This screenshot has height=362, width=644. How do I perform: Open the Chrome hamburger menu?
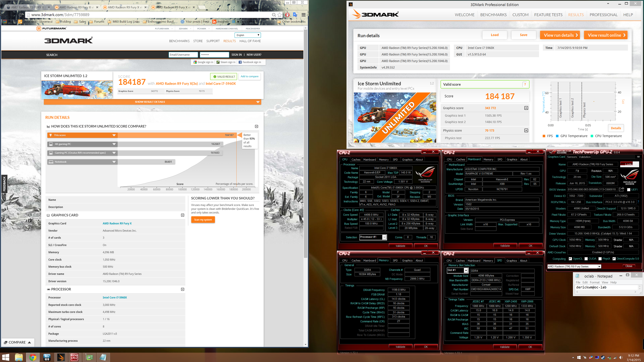tap(304, 15)
